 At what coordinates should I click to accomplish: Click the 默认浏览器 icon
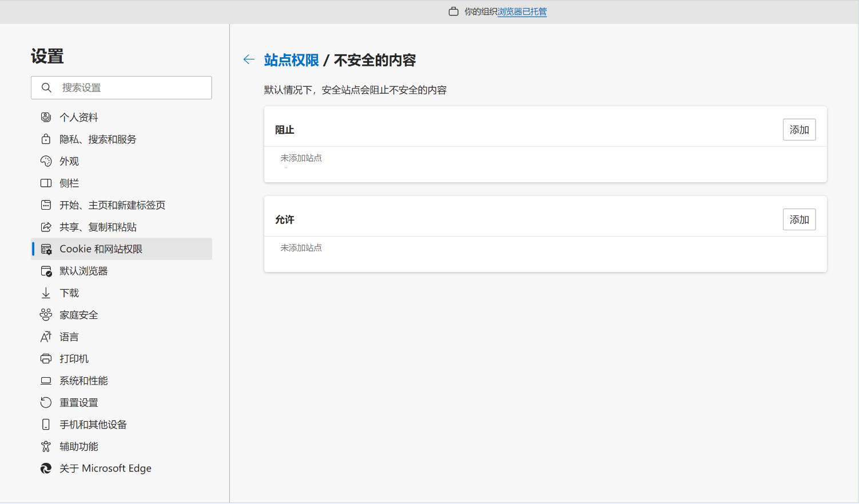pyautogui.click(x=46, y=271)
